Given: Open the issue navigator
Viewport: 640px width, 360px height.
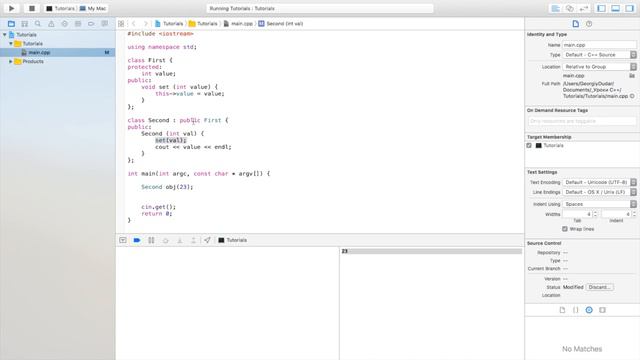Looking at the screenshot, I should coord(51,24).
